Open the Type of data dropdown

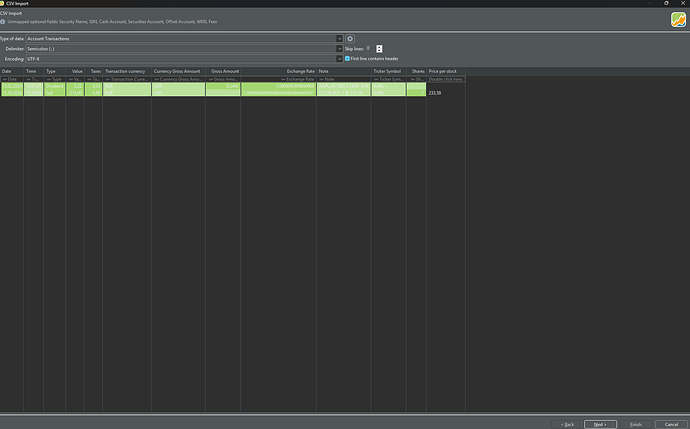[339, 38]
